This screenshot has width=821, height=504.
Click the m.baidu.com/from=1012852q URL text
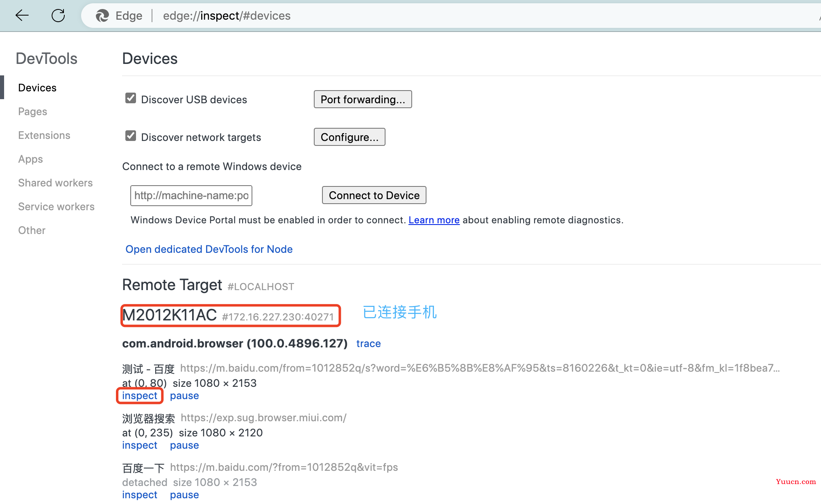(x=480, y=368)
